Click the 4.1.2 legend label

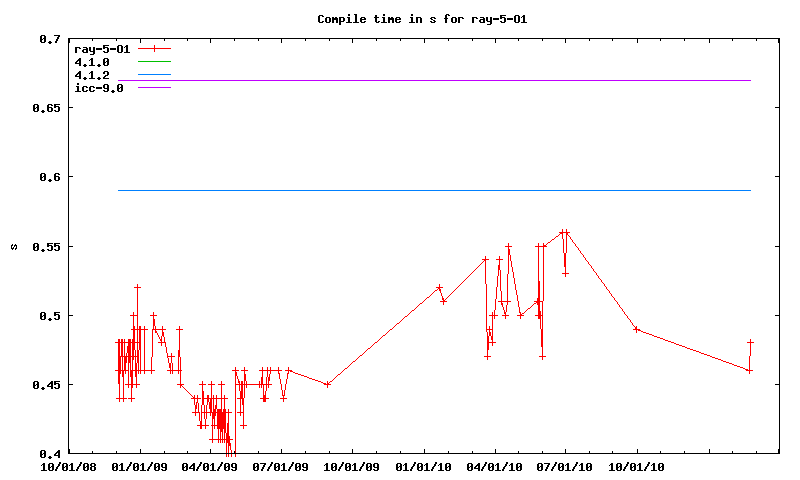(92, 75)
